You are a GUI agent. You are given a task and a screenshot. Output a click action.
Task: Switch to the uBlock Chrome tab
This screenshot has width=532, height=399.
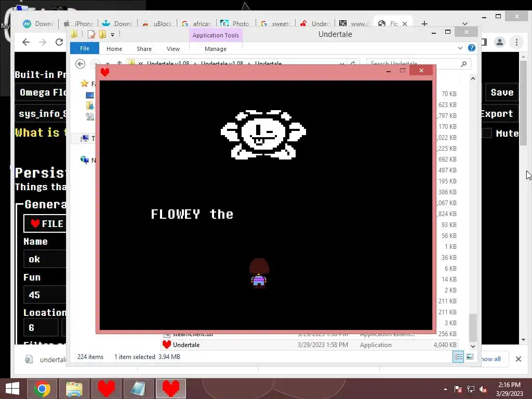tap(158, 24)
